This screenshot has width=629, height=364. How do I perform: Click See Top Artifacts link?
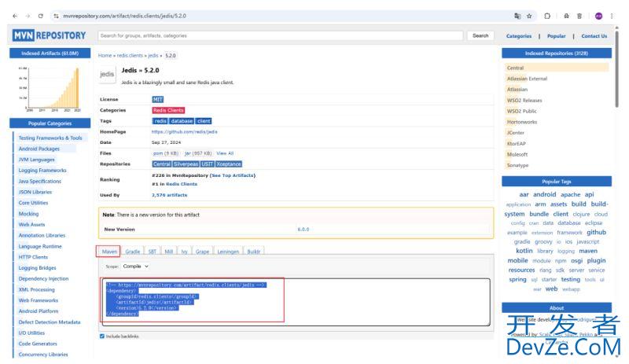pyautogui.click(x=233, y=175)
